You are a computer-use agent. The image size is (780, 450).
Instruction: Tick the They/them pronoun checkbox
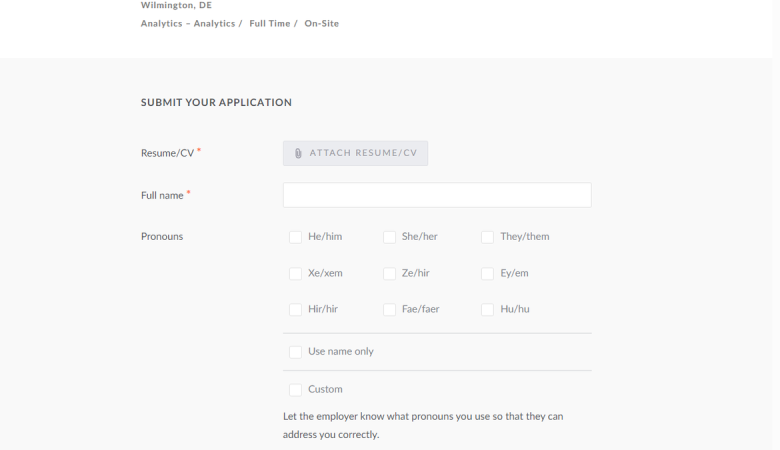[487, 237]
